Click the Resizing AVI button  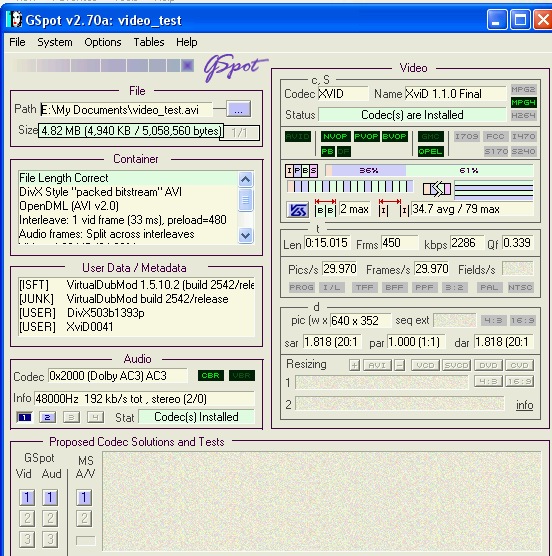tap(377, 365)
